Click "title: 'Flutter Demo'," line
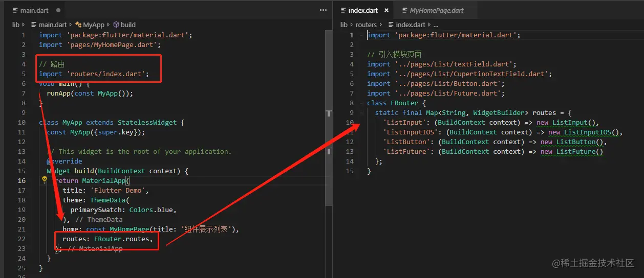 (x=105, y=191)
